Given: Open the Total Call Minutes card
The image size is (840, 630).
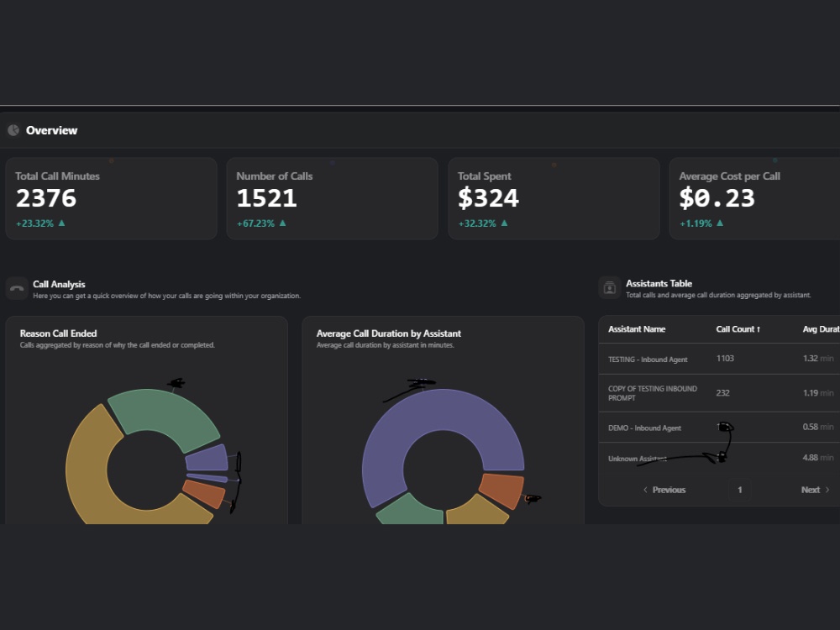Looking at the screenshot, I should 112,198.
